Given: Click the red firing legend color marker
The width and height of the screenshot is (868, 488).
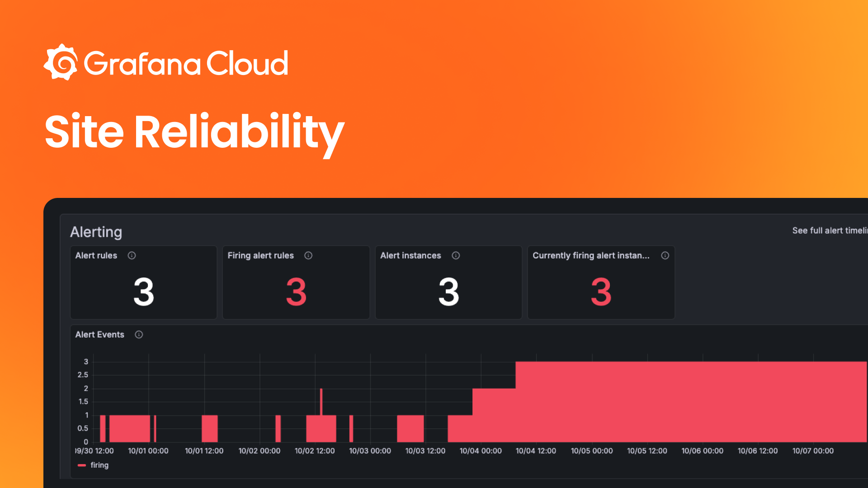Looking at the screenshot, I should click(82, 465).
